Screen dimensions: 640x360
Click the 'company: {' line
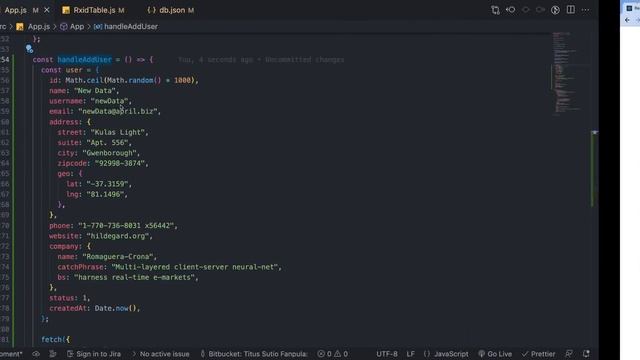[70, 247]
